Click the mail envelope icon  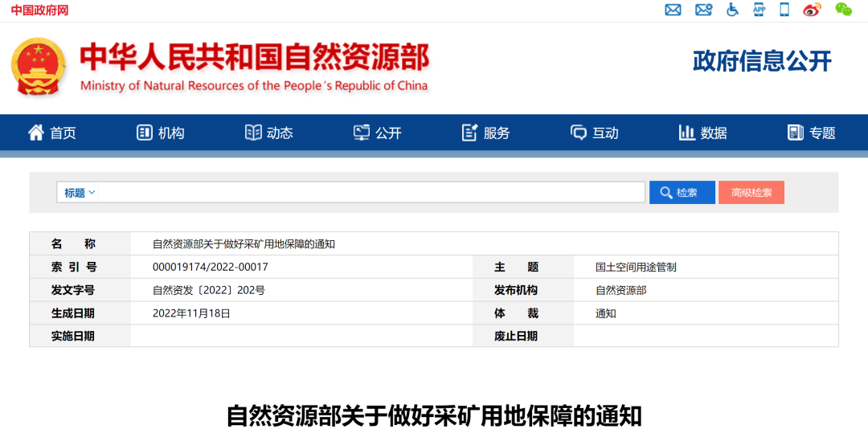[673, 10]
